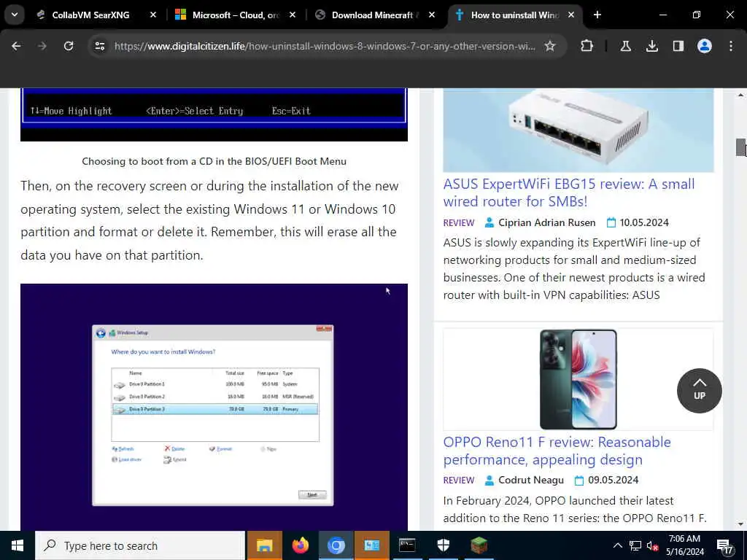Viewport: 747px width, 560px height.
Task: Click the Windows Setup partition screenshot image
Action: pos(214,407)
